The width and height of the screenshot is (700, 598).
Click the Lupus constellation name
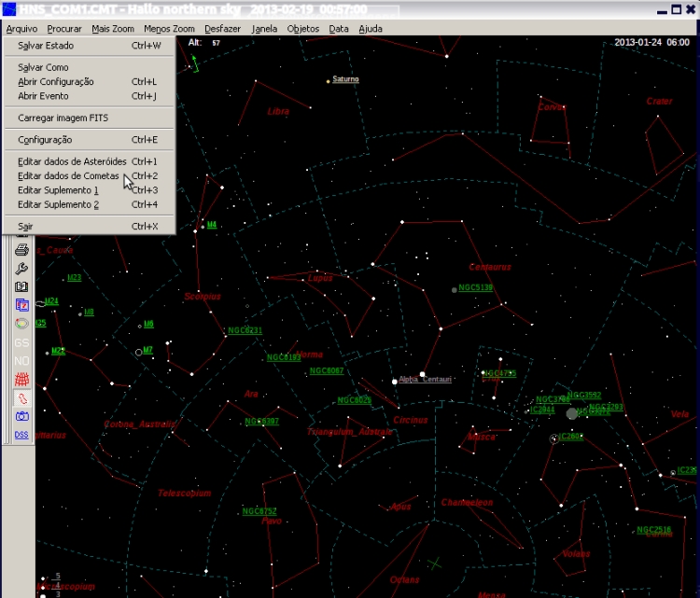[320, 278]
